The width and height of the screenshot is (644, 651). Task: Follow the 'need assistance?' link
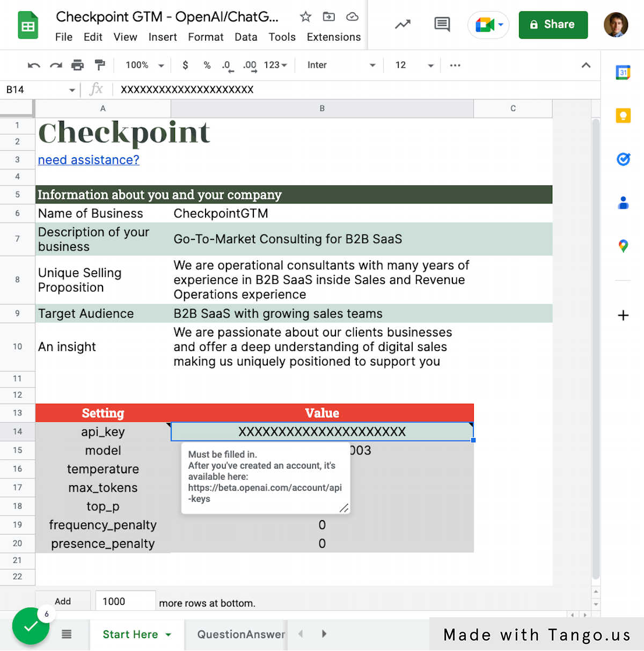(89, 160)
